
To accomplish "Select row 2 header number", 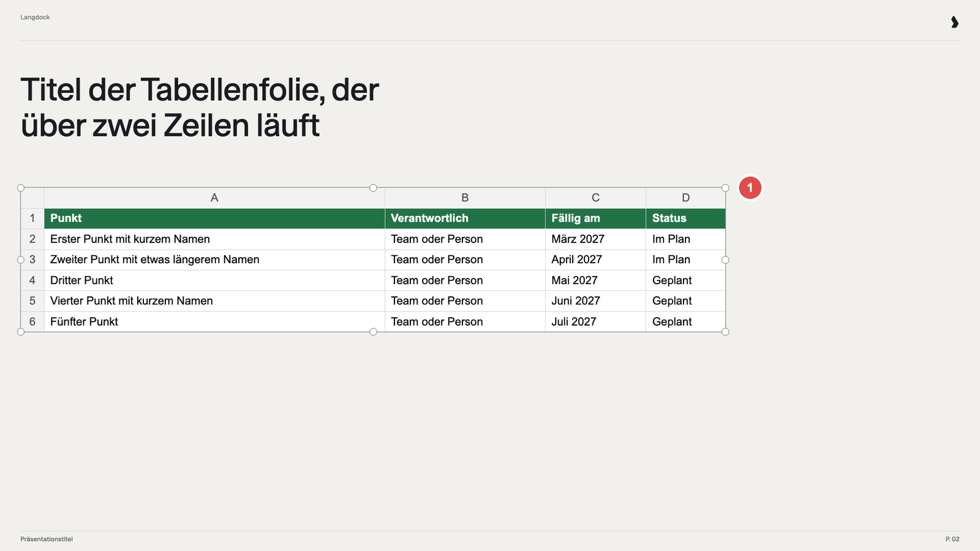I will 32,239.
